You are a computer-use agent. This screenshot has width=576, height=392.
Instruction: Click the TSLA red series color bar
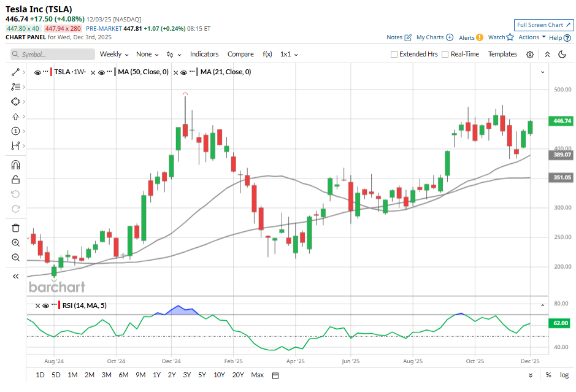(52, 72)
